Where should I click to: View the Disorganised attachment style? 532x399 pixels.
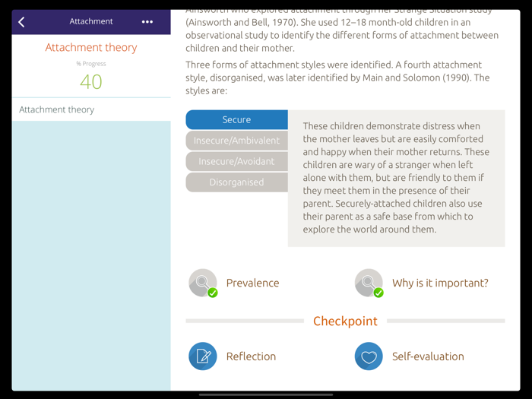tap(236, 182)
